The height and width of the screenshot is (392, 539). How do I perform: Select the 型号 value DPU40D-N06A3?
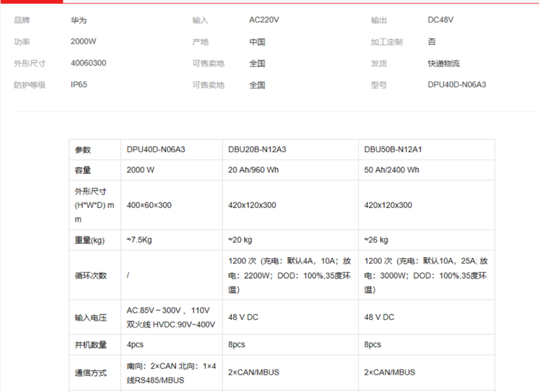pyautogui.click(x=457, y=85)
